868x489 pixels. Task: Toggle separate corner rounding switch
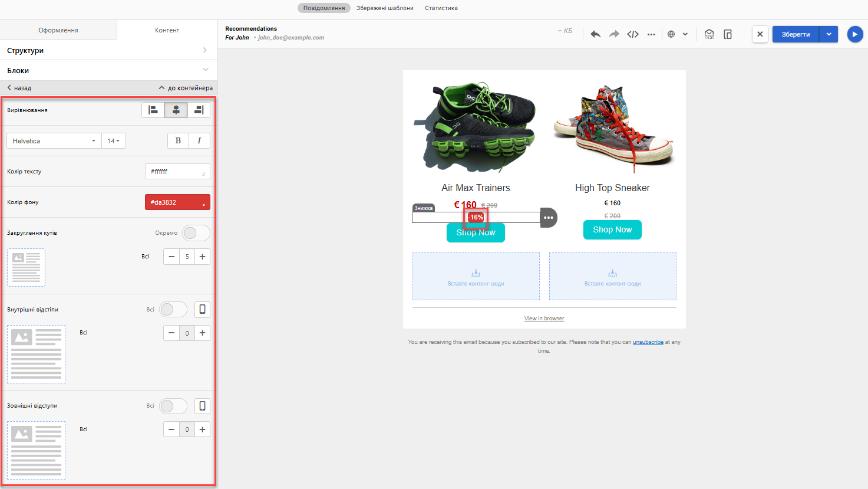196,233
